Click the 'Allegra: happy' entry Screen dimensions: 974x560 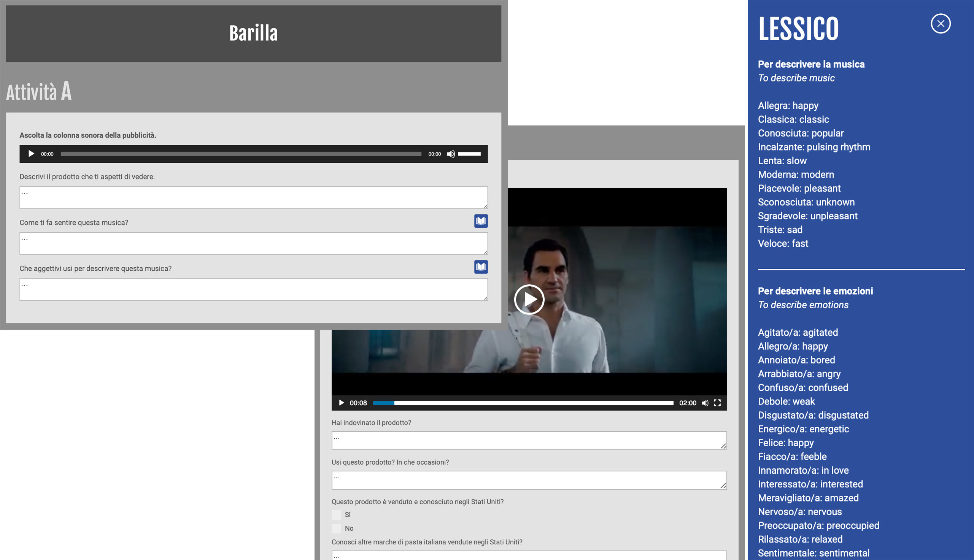(x=788, y=105)
